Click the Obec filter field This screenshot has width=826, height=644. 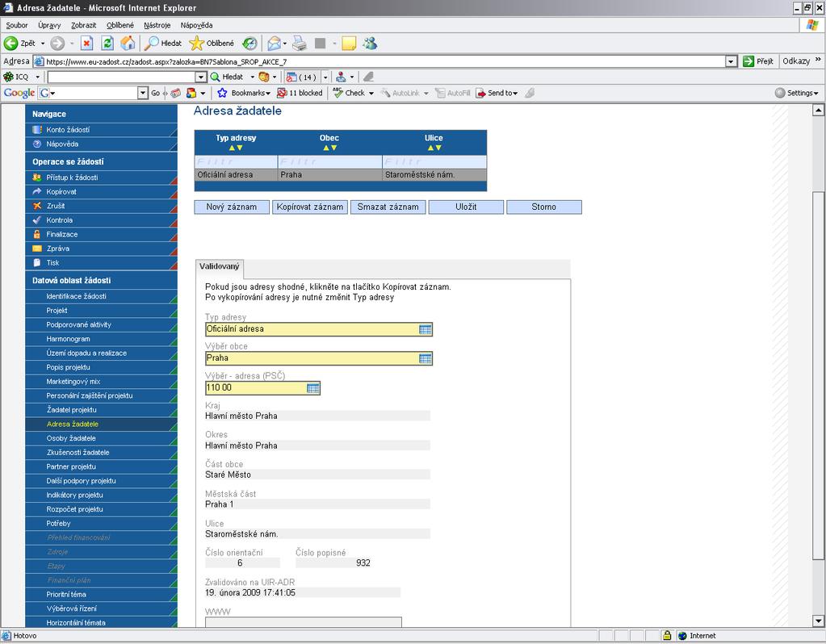point(329,161)
